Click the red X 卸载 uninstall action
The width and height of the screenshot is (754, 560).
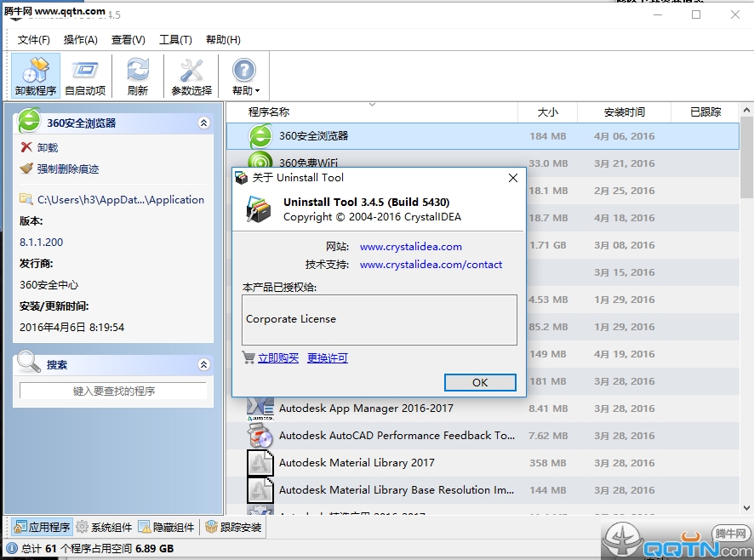[x=40, y=148]
